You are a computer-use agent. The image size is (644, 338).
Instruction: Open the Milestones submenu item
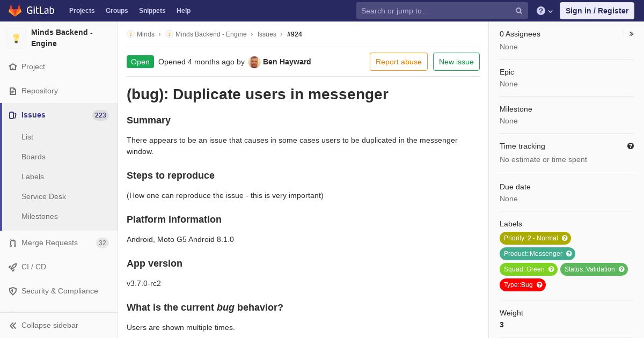(x=40, y=216)
